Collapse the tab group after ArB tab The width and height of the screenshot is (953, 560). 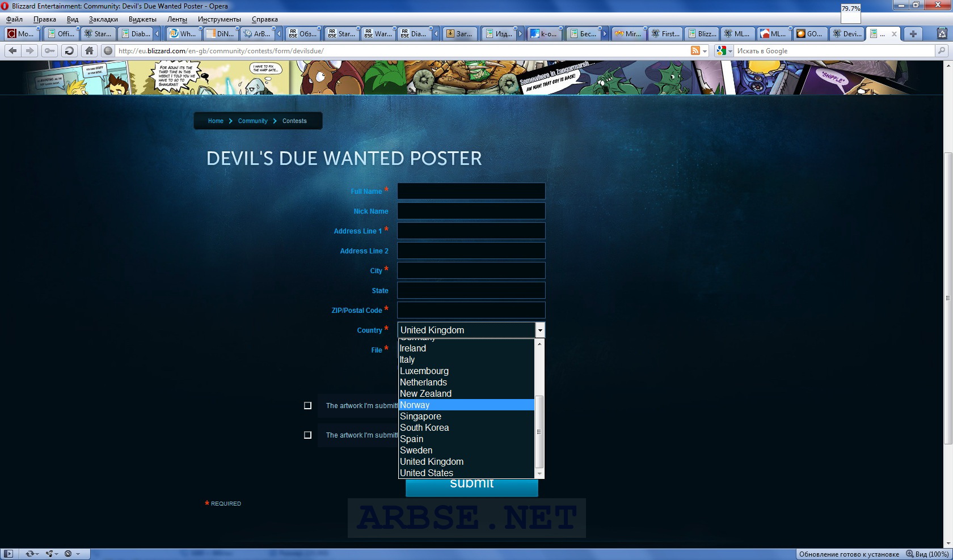coord(279,34)
